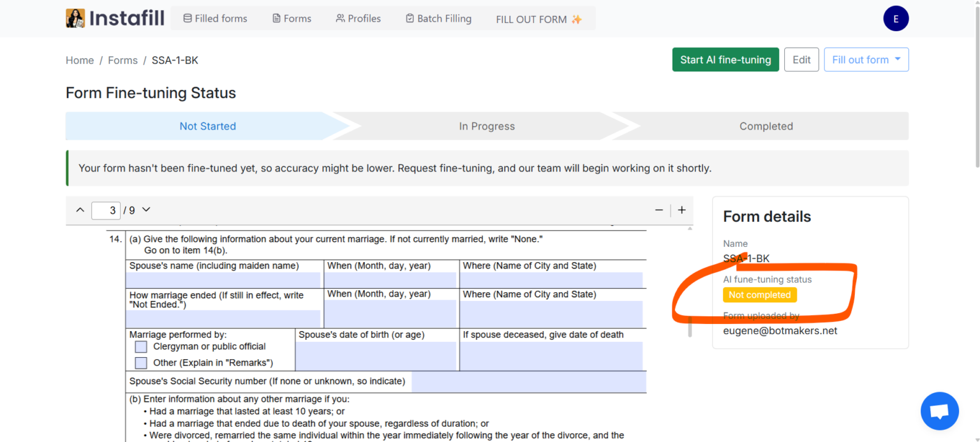This screenshot has width=980, height=442.
Task: Click the page number input field
Action: (x=105, y=210)
